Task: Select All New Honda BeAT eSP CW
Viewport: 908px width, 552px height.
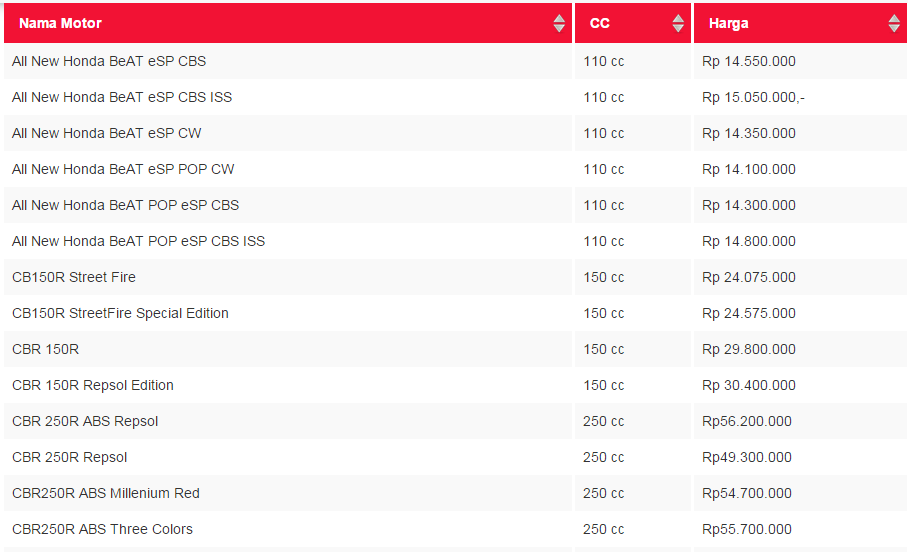Action: 107,133
